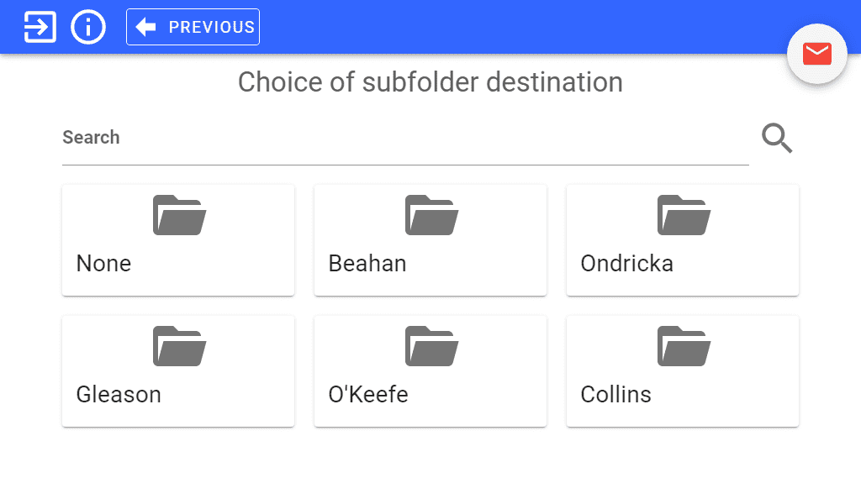Click the Search placeholder text
This screenshot has width=861, height=504.
click(x=91, y=138)
